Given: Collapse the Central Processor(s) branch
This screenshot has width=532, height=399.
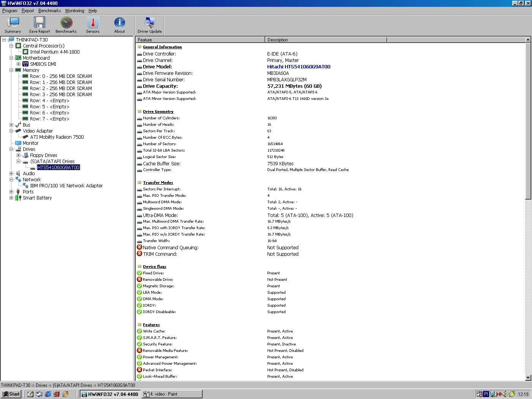Looking at the screenshot, I should tap(11, 46).
